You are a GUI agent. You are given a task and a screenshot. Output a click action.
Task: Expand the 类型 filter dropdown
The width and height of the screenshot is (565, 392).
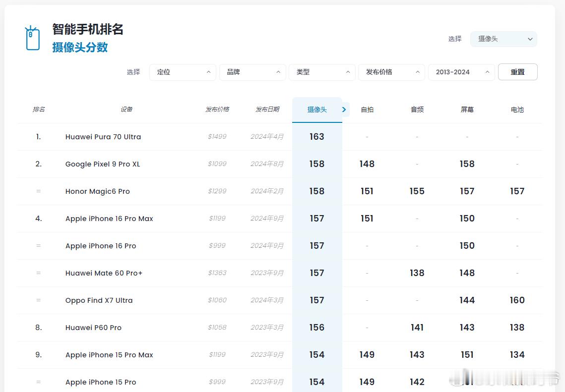click(322, 72)
